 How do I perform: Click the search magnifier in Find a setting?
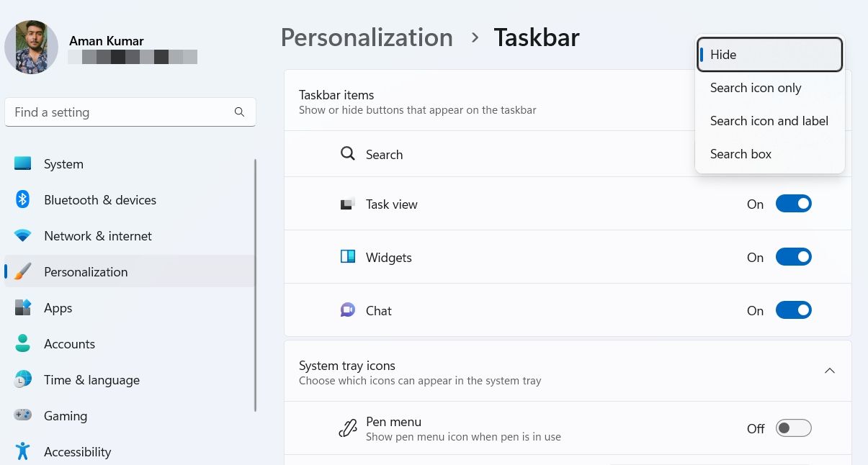click(239, 112)
